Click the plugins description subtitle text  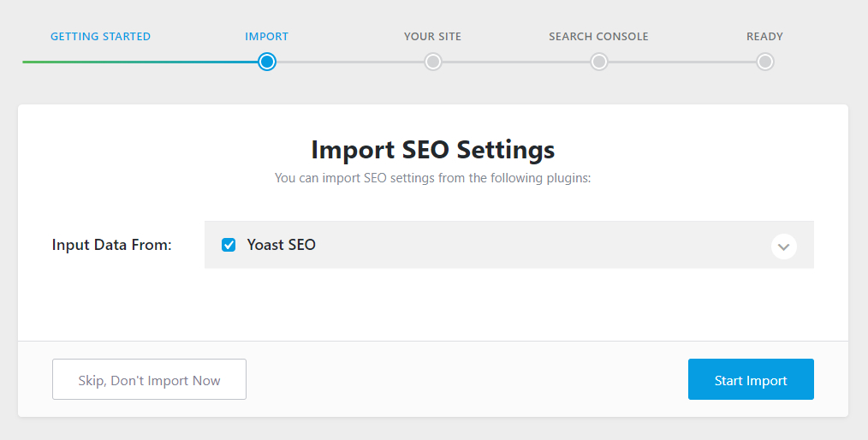[x=433, y=178]
